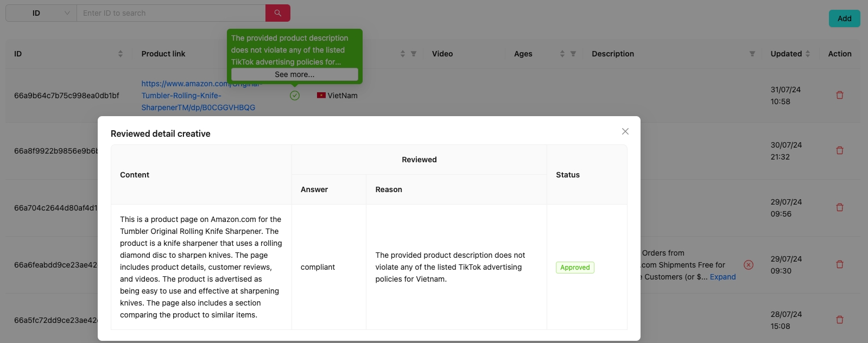
Task: Remove the entry updated 29/07/24 09:56
Action: [839, 208]
